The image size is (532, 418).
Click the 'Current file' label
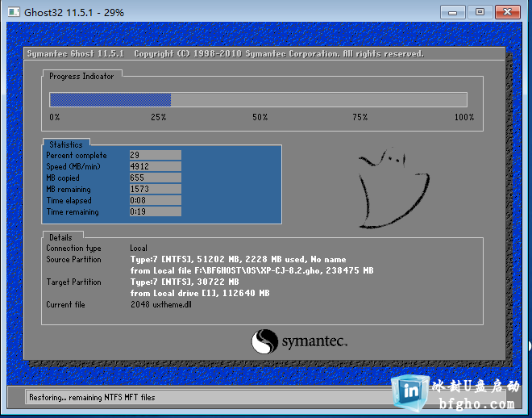click(65, 304)
